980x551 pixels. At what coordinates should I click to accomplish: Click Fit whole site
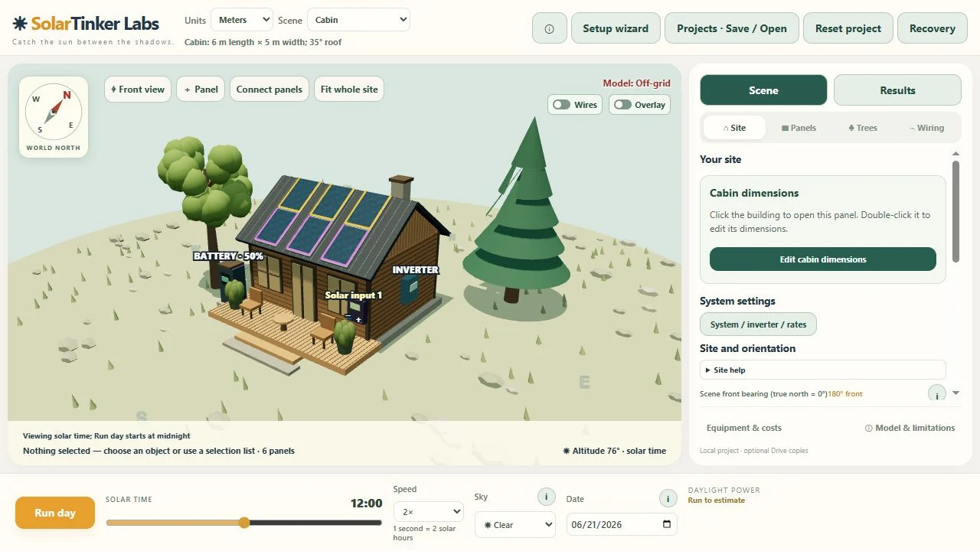click(x=349, y=90)
